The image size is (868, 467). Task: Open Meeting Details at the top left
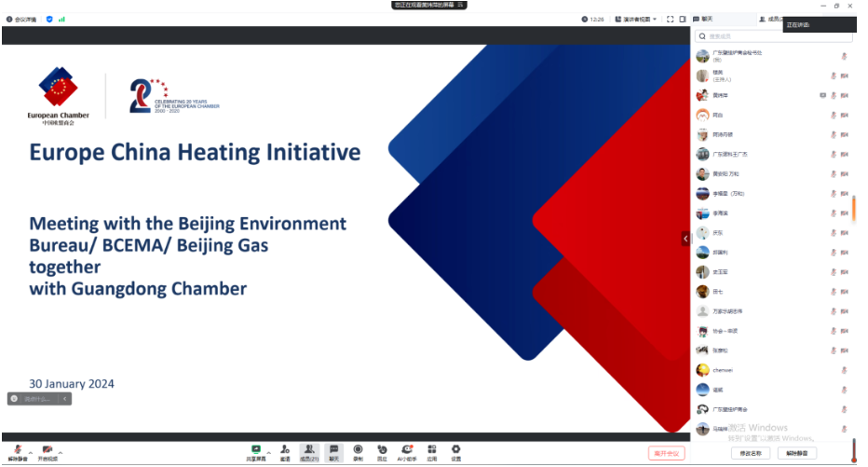(21, 20)
